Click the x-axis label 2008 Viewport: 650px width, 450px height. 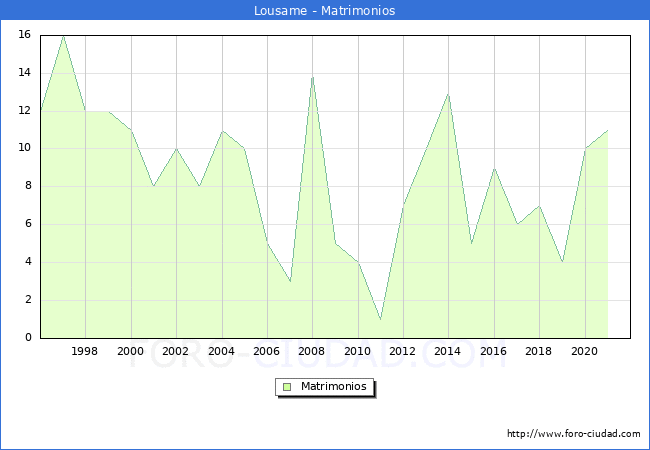(x=311, y=351)
